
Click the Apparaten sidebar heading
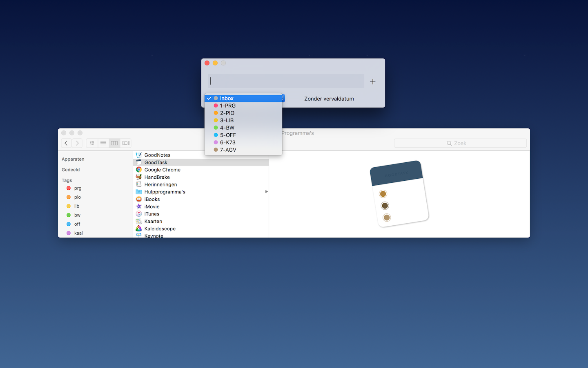coord(73,159)
